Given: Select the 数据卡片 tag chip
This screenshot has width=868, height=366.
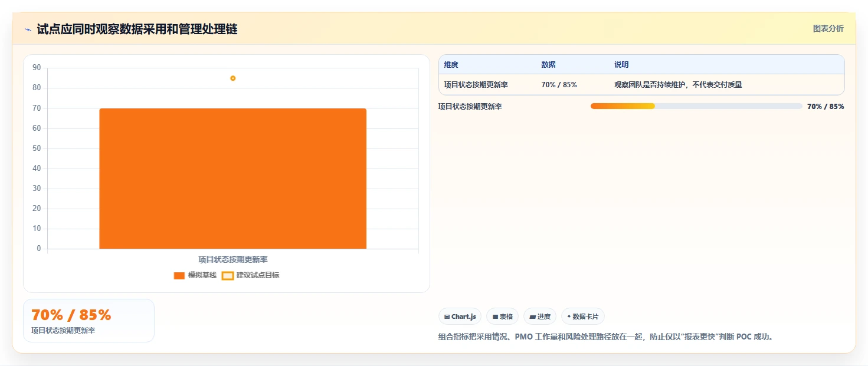Looking at the screenshot, I should click(583, 316).
